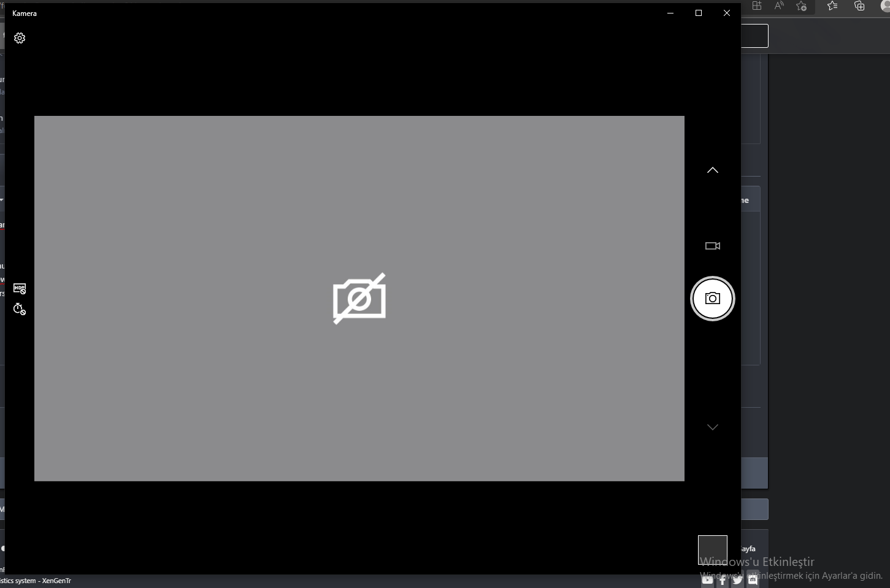Open the Discord link icon in browser page
This screenshot has width=890, height=588.
pyautogui.click(x=753, y=580)
